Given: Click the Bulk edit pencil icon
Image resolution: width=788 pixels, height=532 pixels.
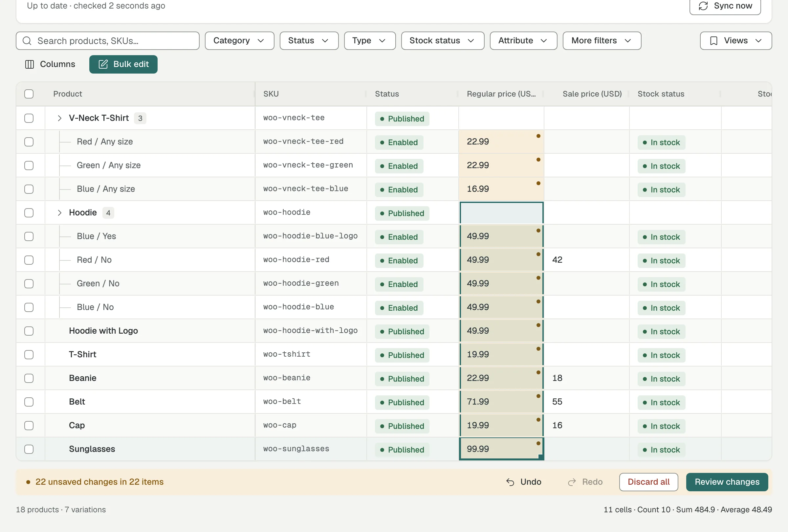Looking at the screenshot, I should (x=103, y=64).
